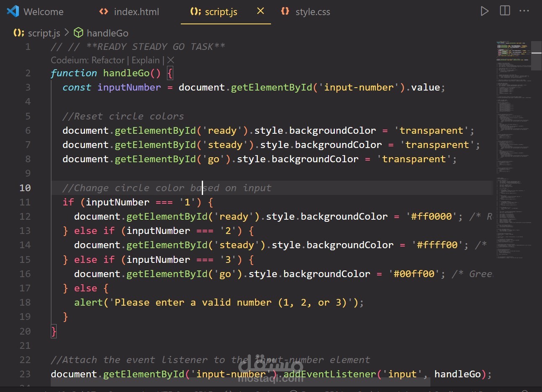Run the code with the play button
This screenshot has width=542, height=392.
pyautogui.click(x=485, y=11)
